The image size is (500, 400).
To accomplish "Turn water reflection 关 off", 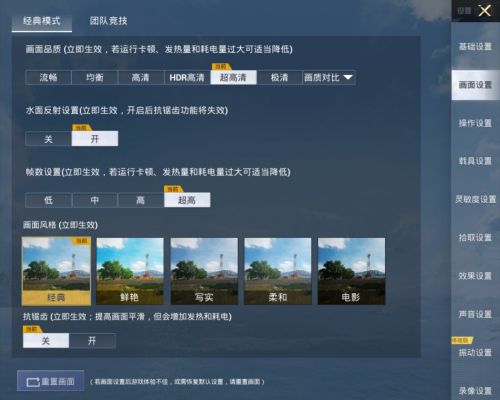I will (x=48, y=139).
